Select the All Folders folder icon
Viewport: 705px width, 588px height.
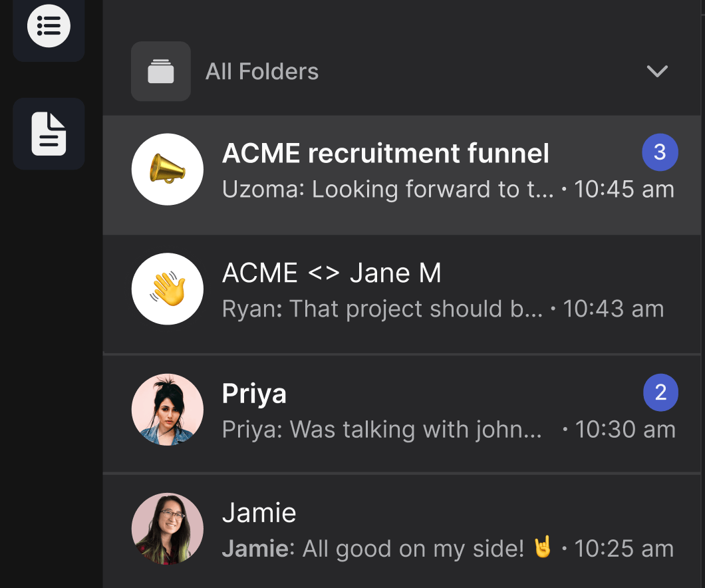pos(161,71)
